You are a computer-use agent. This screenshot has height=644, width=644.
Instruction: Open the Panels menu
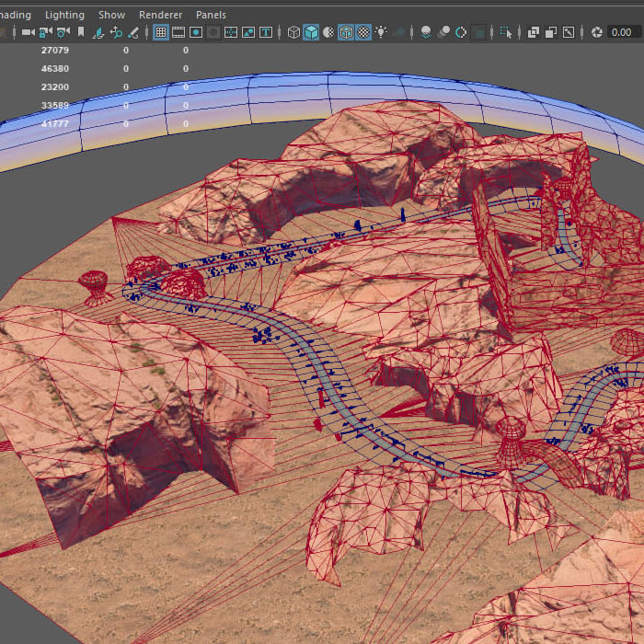(211, 15)
